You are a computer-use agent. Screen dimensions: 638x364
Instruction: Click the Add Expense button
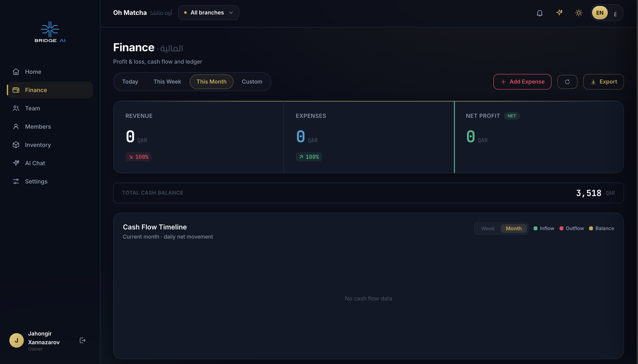coord(522,82)
